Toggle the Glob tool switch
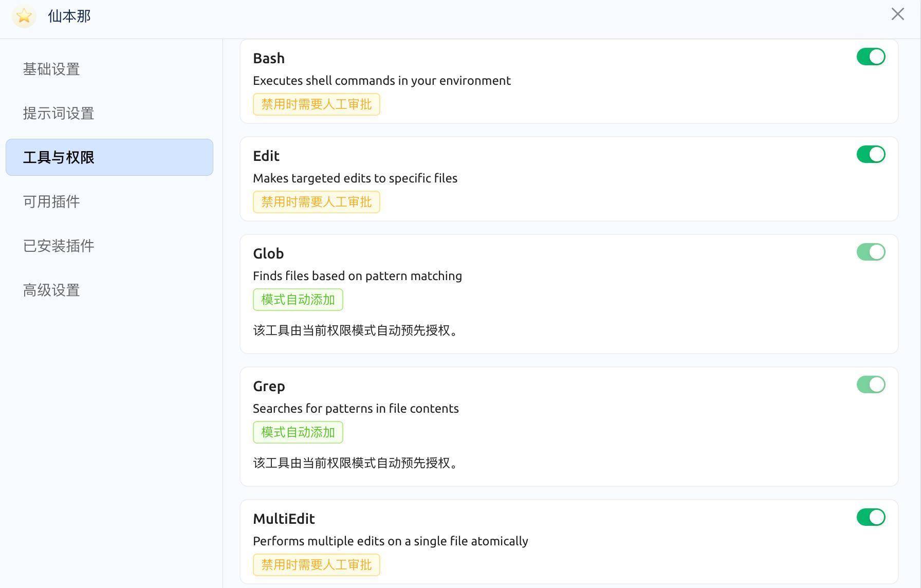The height and width of the screenshot is (588, 921). click(871, 252)
